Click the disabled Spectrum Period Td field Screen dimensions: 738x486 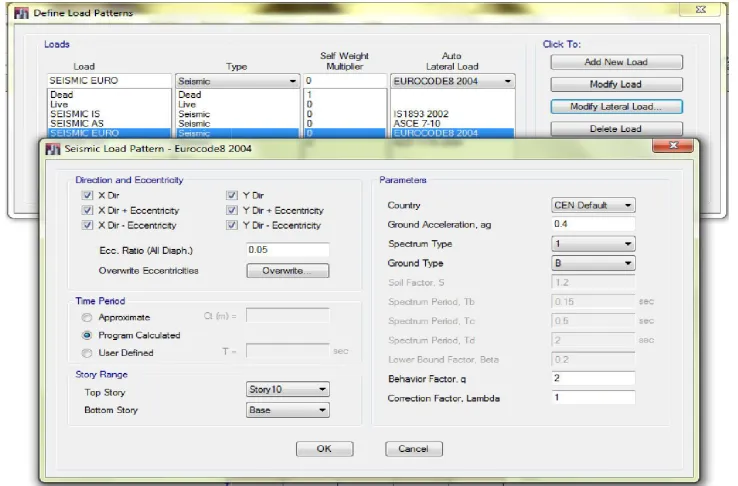[593, 340]
